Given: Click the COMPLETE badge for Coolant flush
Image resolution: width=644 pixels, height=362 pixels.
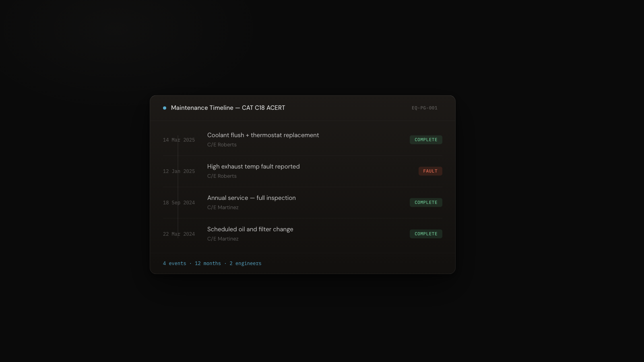Looking at the screenshot, I should pos(426,140).
